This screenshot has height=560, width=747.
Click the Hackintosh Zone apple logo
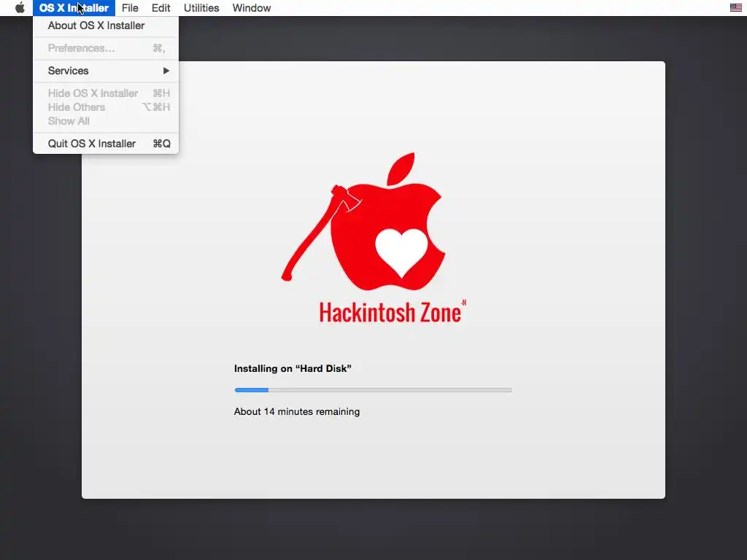(x=363, y=222)
